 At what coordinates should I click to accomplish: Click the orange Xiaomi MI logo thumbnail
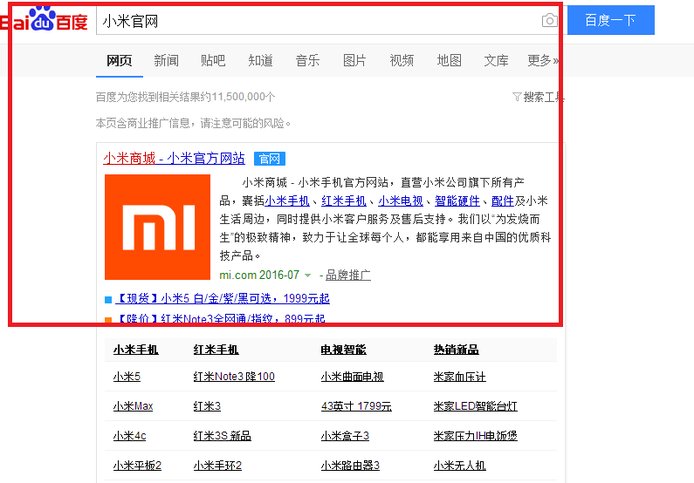[157, 227]
